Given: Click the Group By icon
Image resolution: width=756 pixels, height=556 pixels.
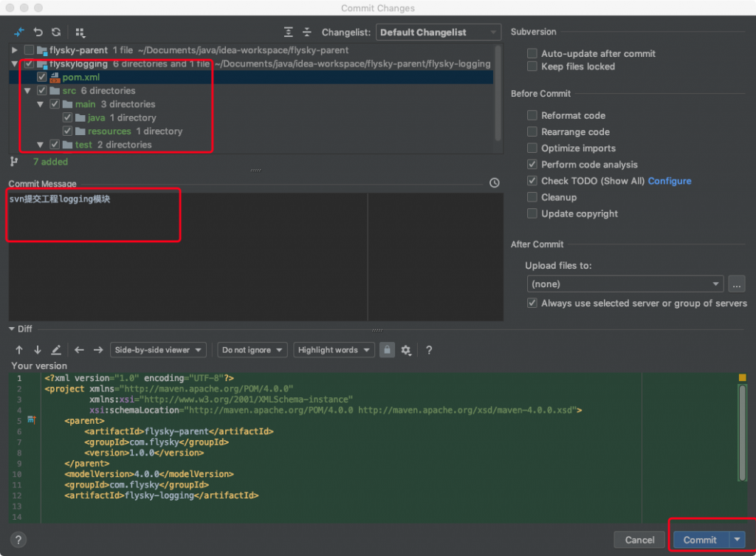Looking at the screenshot, I should coord(80,32).
